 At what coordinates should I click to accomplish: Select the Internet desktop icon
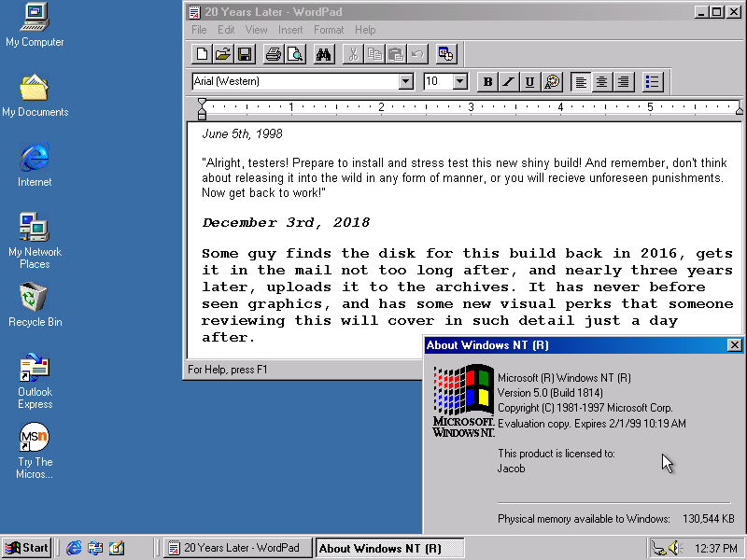[x=35, y=165]
